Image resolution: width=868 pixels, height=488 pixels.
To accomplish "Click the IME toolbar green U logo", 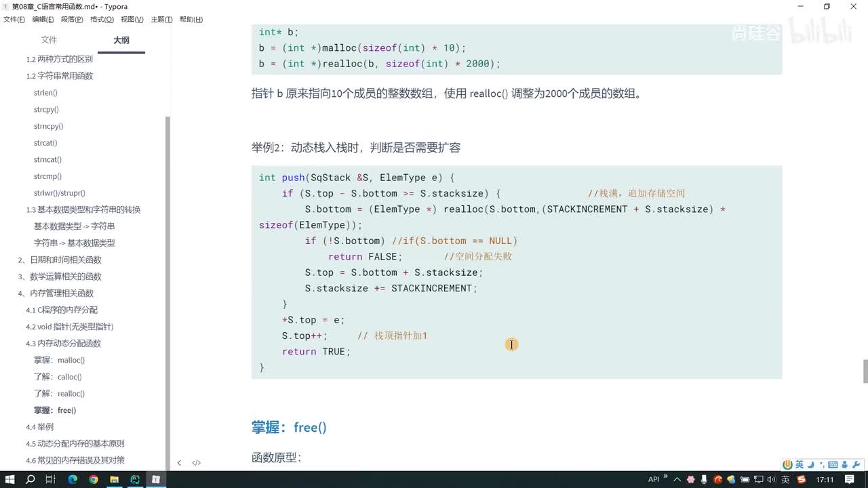I will 788,465.
